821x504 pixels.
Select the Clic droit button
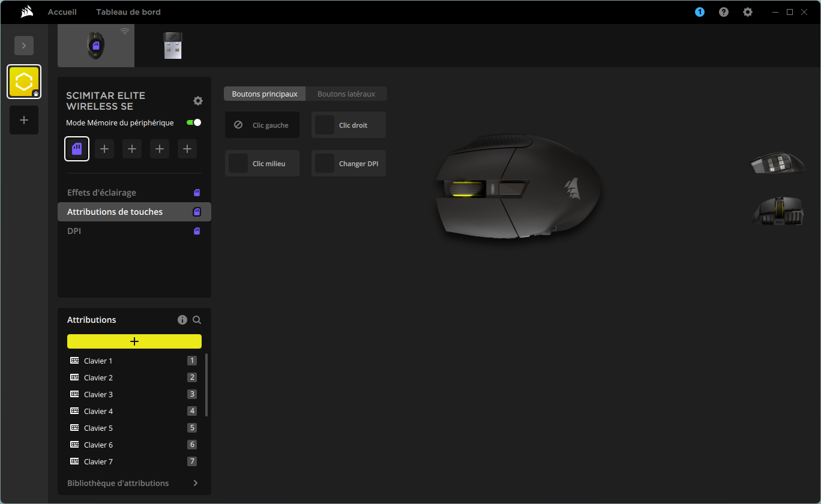pos(349,125)
